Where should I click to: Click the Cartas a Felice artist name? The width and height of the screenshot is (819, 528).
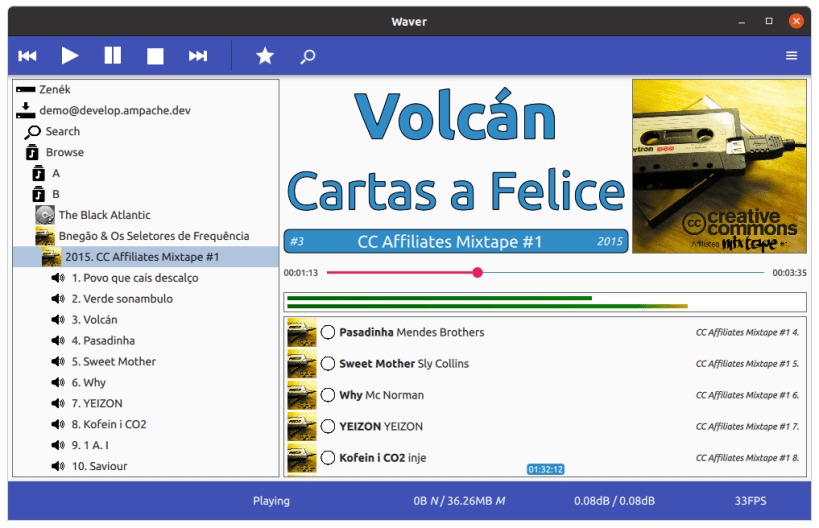tap(456, 190)
